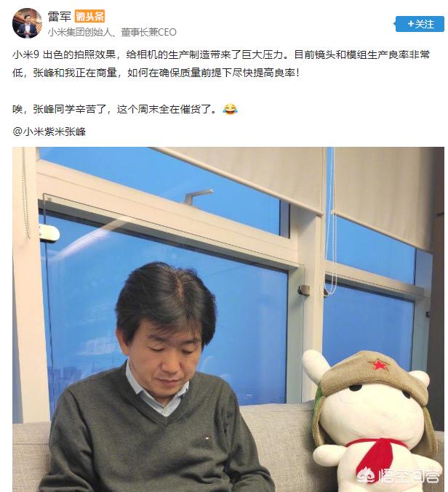
Task: Follow the author with the +关注 button
Action: pos(420,24)
